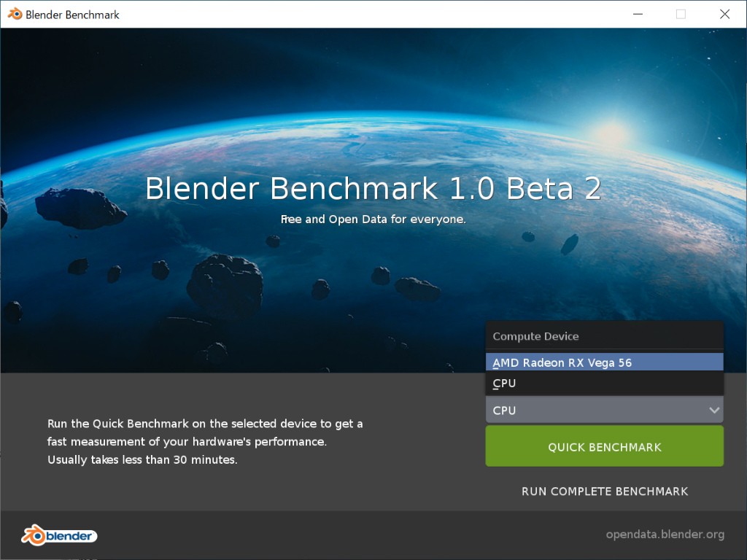This screenshot has width=747, height=560.
Task: Click the Blender logo in the footer
Action: coord(59,535)
